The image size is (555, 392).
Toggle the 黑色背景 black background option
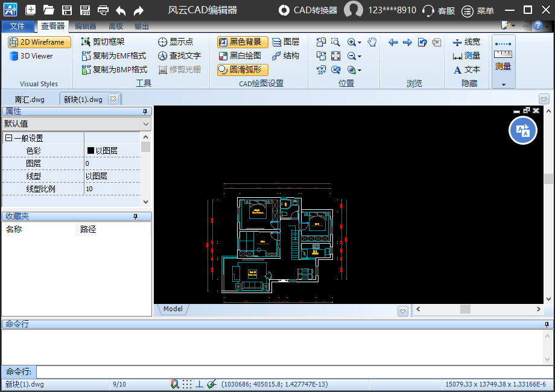(x=241, y=42)
